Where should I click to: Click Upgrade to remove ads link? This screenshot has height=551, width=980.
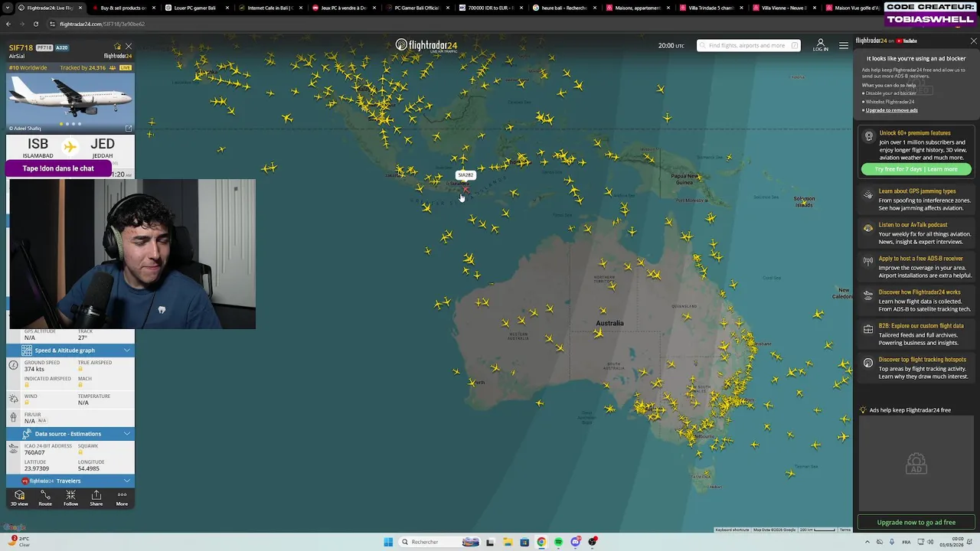tap(892, 110)
